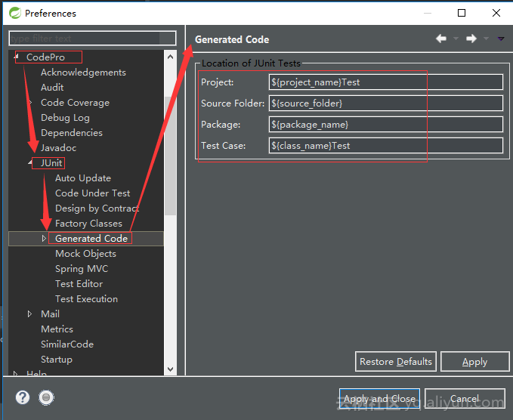Maximize the Preferences window
513x420 pixels.
(462, 13)
